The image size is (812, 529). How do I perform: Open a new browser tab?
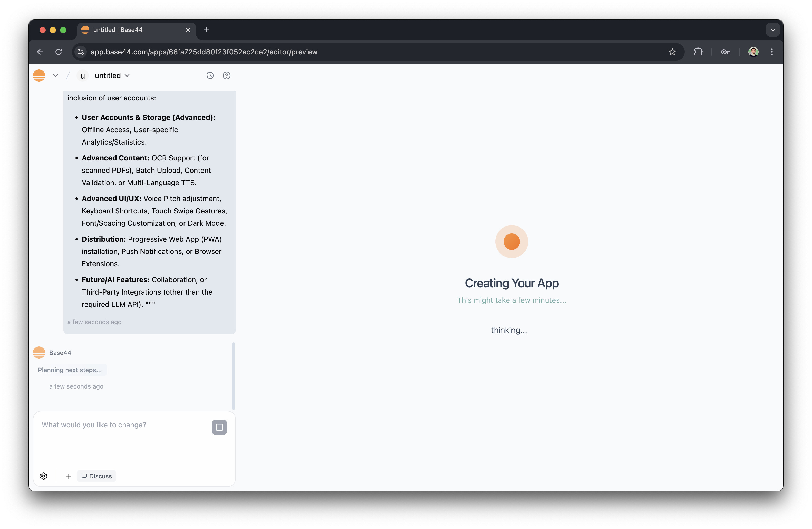coord(206,30)
